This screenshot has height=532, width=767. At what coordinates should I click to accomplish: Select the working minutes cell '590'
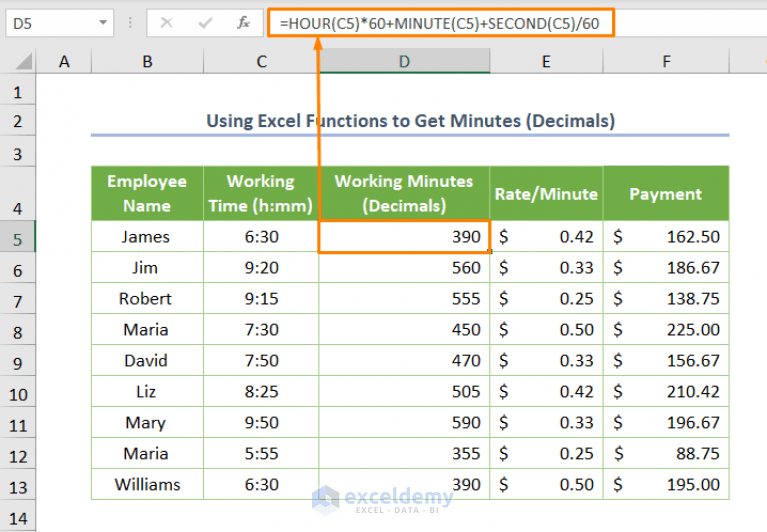(x=404, y=422)
